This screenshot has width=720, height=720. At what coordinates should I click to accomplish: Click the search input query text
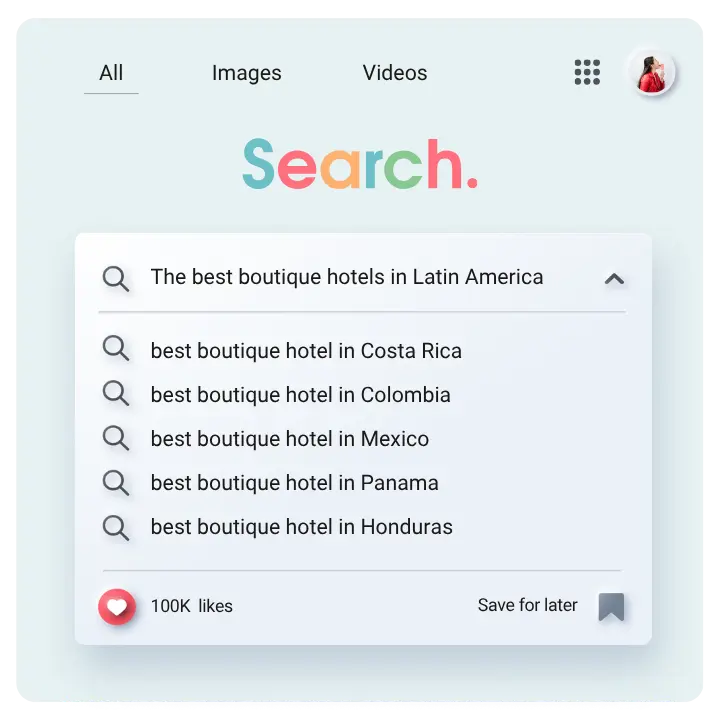[346, 277]
